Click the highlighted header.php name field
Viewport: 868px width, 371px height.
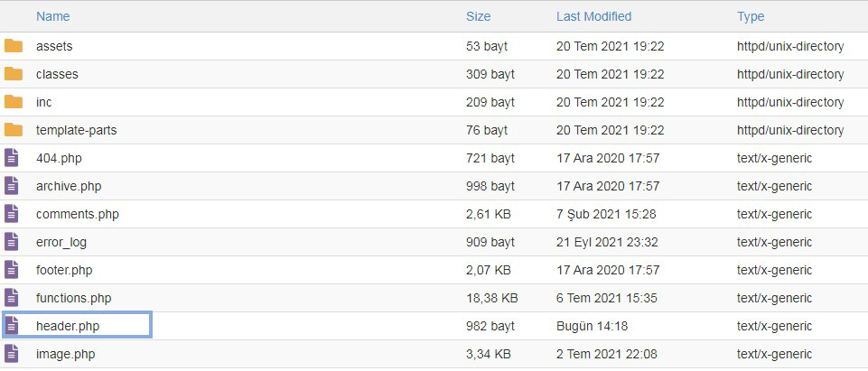point(77,325)
